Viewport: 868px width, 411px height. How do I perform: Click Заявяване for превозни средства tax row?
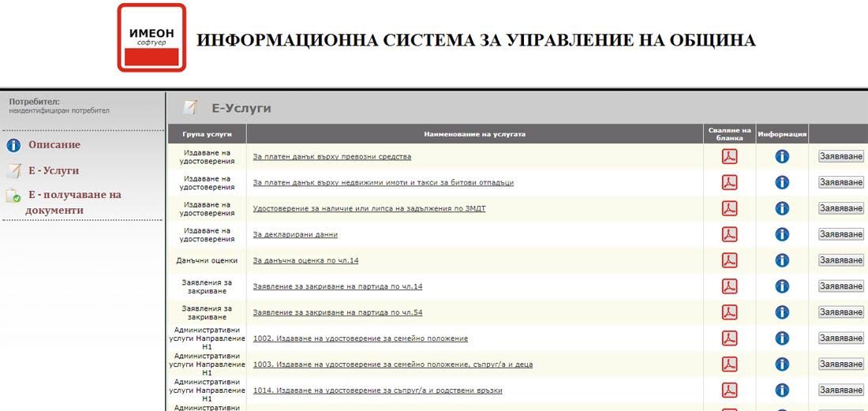click(841, 156)
